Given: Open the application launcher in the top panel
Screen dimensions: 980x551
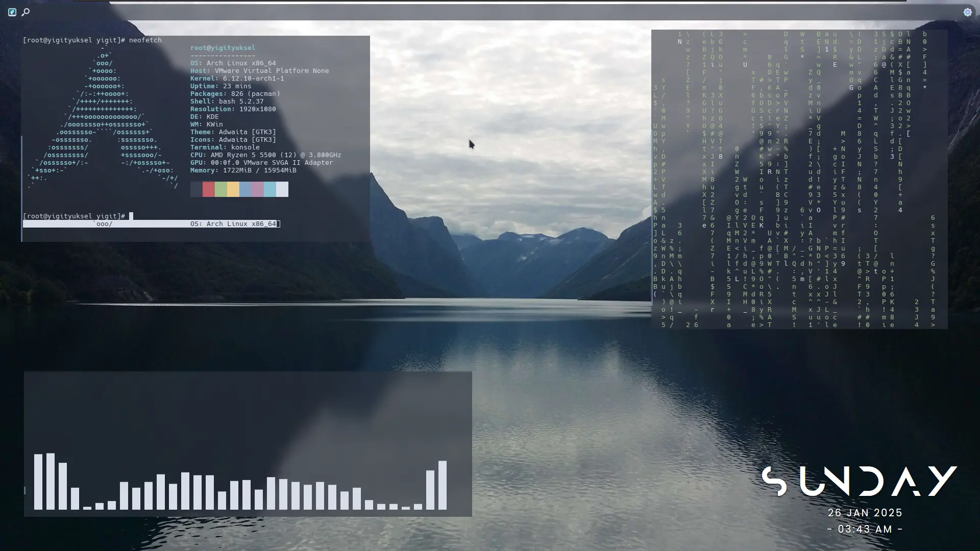Looking at the screenshot, I should point(12,12).
